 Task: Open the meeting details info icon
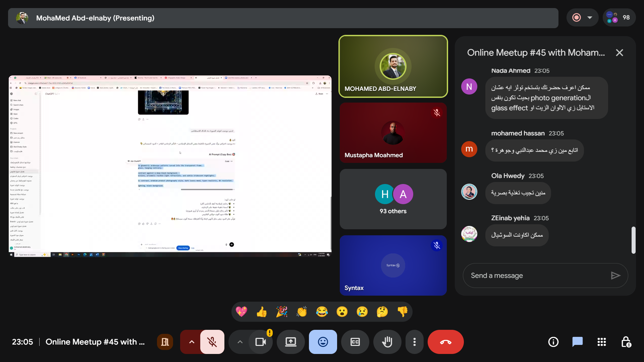[x=553, y=342]
